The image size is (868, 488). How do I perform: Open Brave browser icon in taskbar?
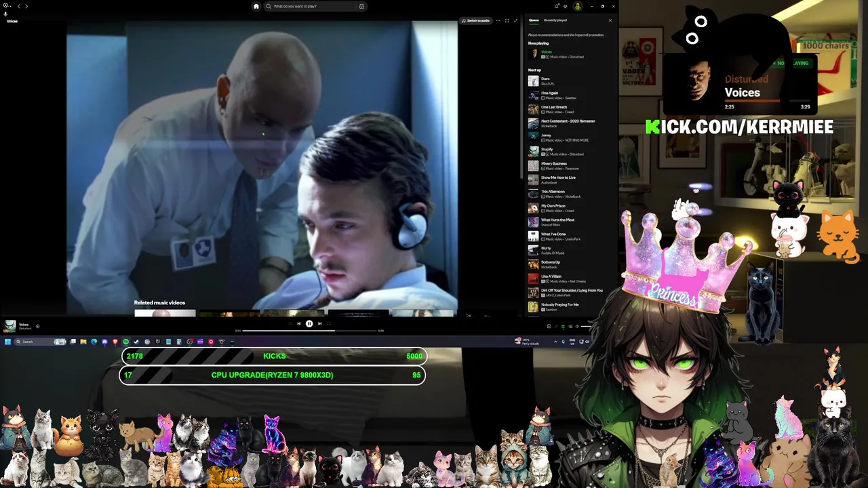coord(115,342)
